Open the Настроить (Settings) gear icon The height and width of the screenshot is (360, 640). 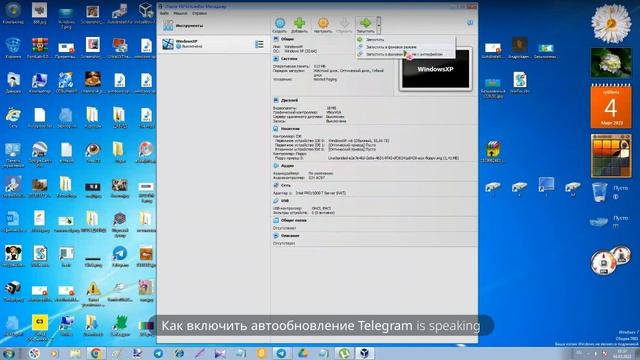pyautogui.click(x=323, y=24)
